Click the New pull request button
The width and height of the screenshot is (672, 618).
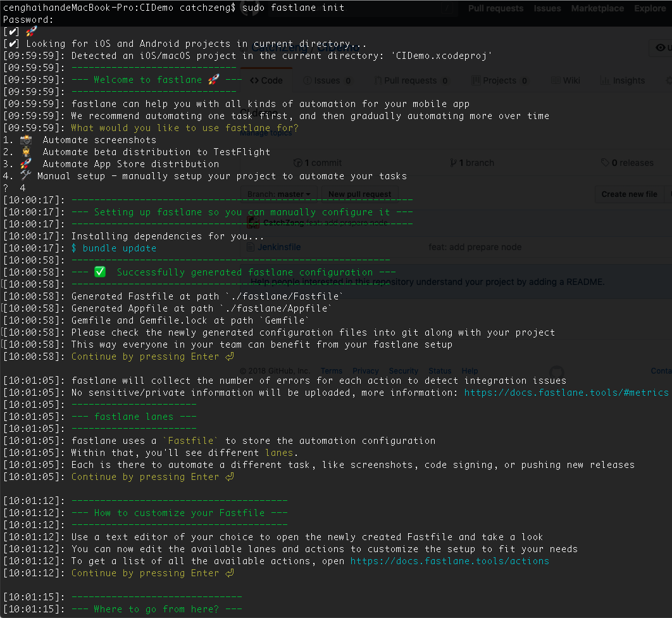point(359,194)
